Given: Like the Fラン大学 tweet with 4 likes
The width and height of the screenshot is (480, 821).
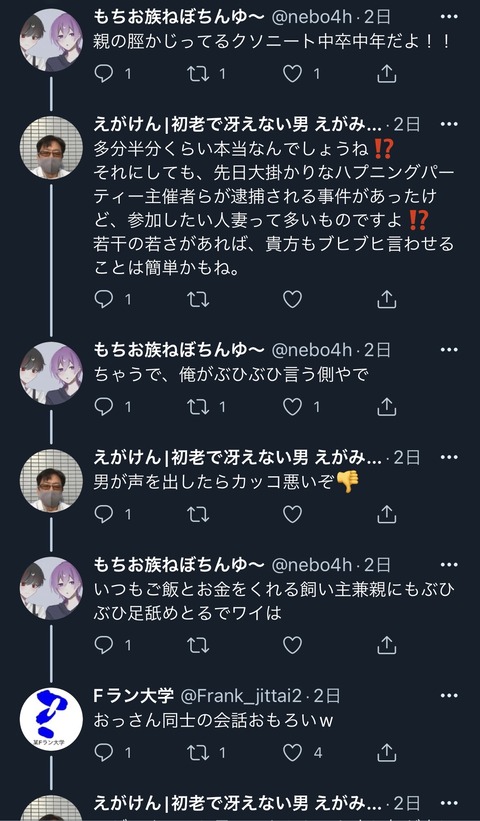Looking at the screenshot, I should [293, 753].
